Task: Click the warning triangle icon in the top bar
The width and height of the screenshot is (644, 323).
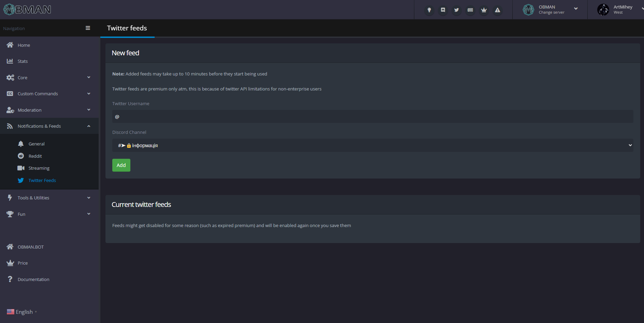Action: [x=498, y=10]
